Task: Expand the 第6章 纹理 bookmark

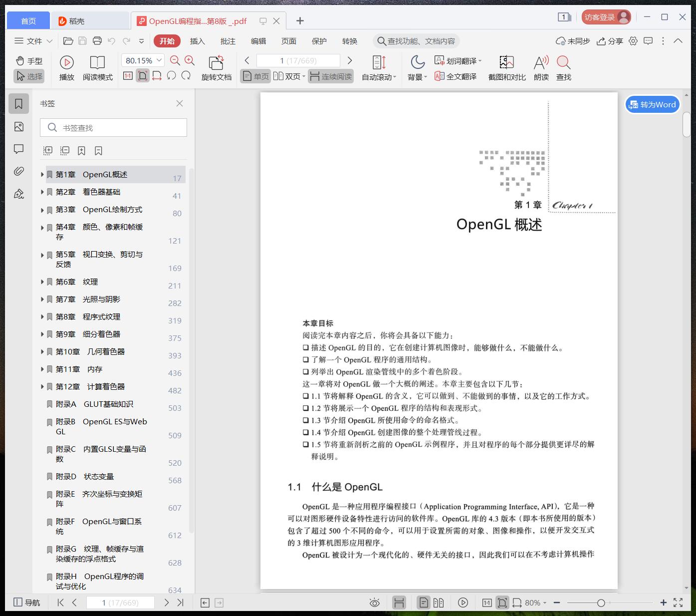Action: [42, 282]
